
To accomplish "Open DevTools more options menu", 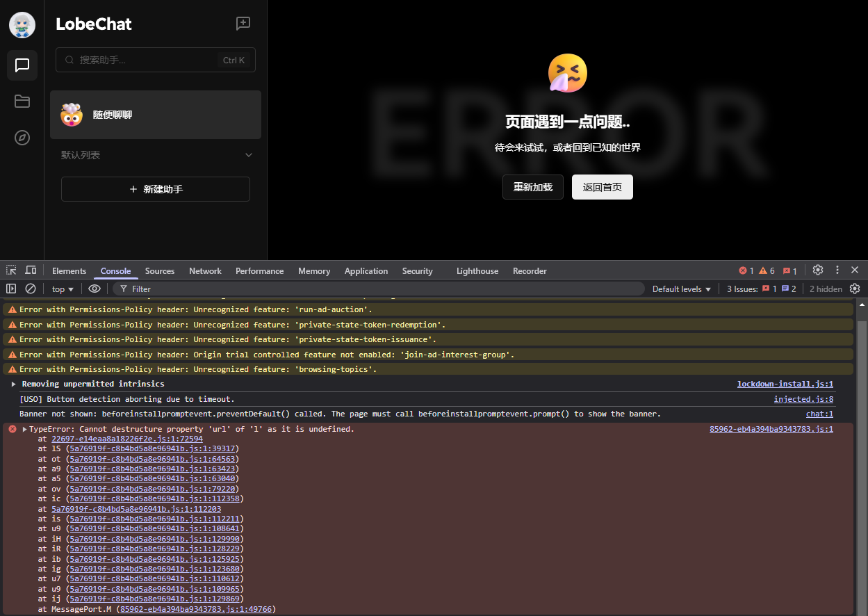I will [837, 270].
